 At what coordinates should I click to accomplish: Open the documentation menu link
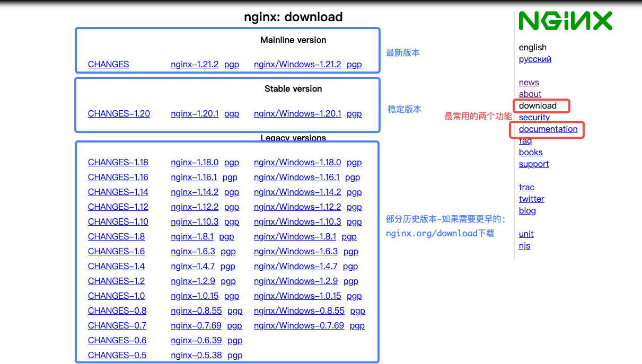(x=548, y=129)
